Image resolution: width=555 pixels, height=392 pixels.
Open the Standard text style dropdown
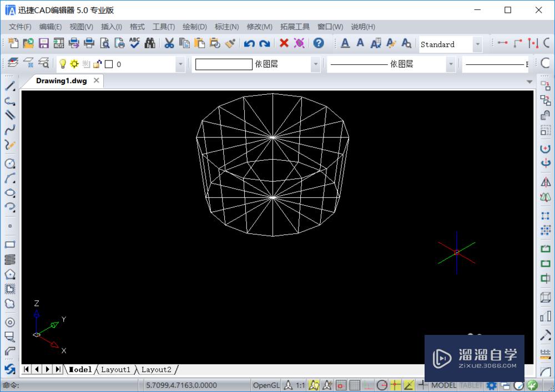477,44
